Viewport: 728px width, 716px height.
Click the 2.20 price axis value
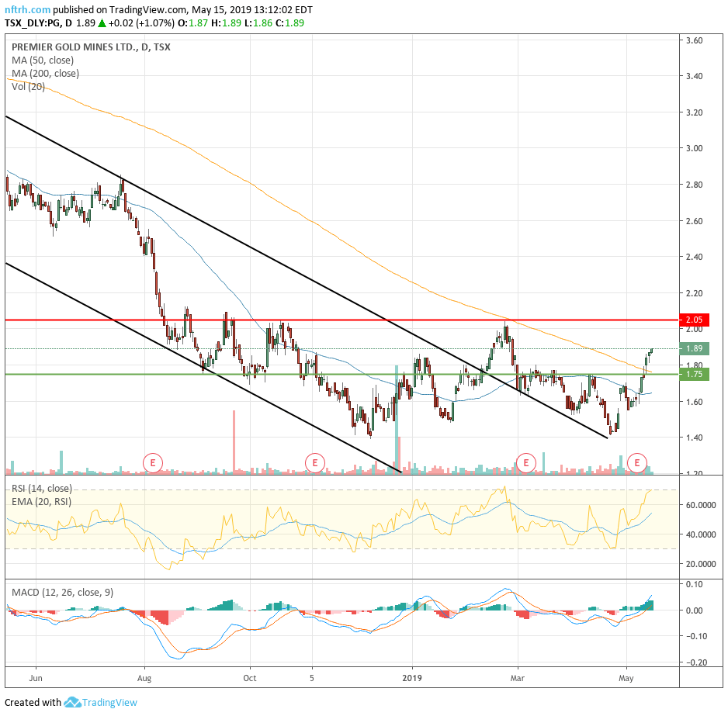[x=694, y=293]
